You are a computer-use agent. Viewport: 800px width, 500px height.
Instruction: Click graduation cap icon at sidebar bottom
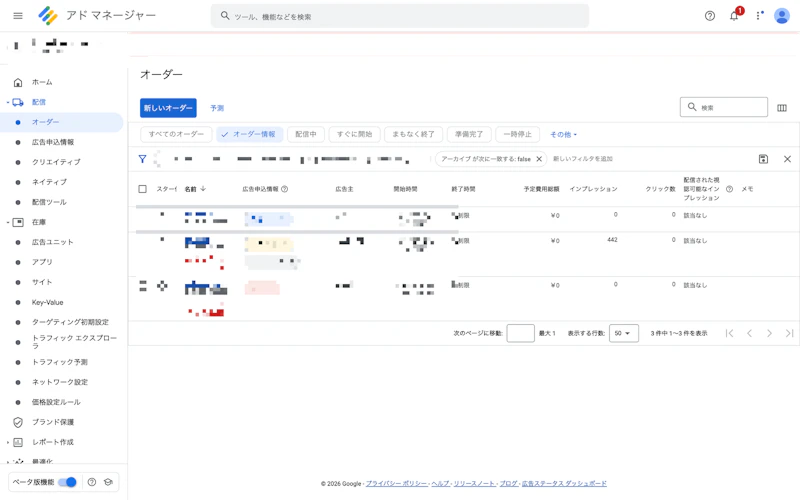108,482
